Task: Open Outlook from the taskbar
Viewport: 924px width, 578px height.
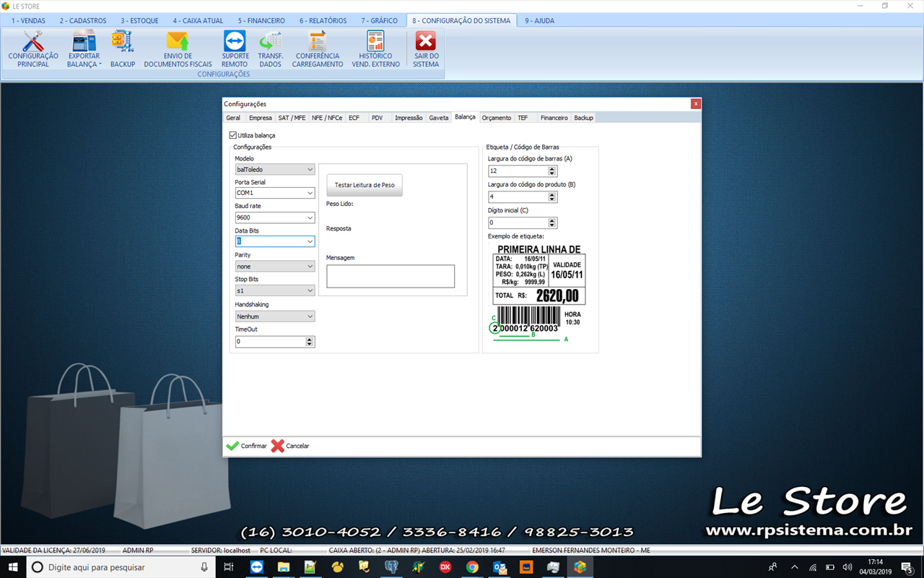Action: 500,567
